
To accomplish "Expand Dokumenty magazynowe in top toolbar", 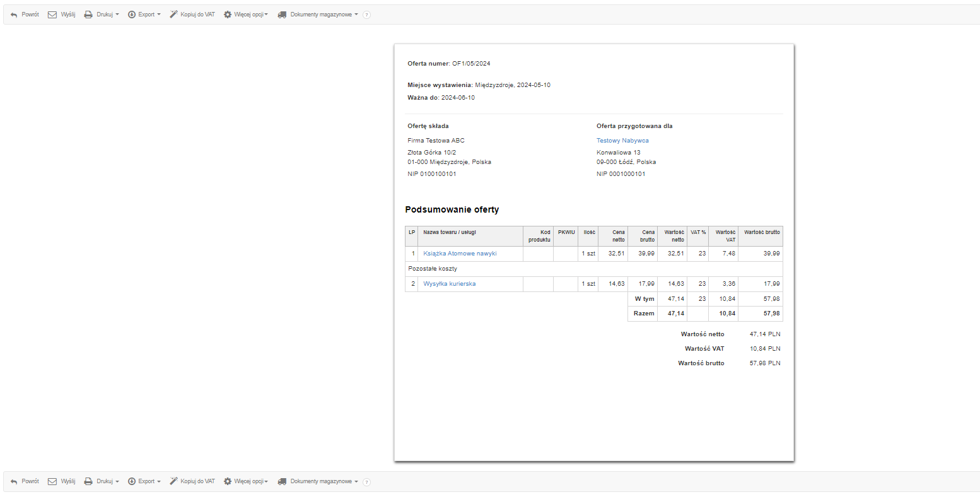I will tap(318, 15).
